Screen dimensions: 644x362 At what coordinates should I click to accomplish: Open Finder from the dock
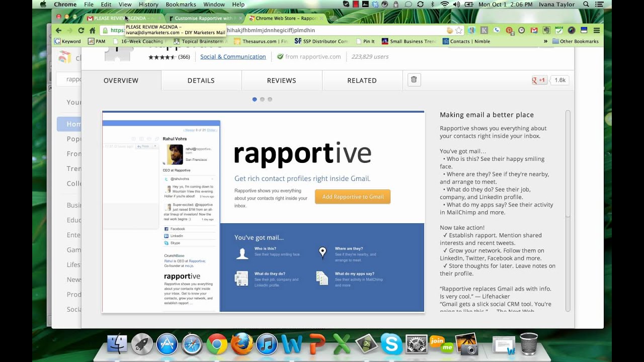(x=118, y=344)
